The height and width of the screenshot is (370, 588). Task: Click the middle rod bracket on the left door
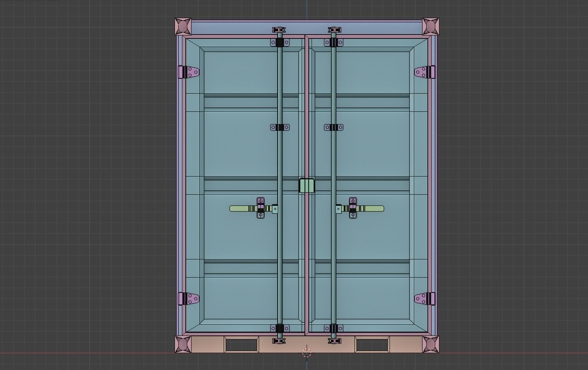coord(280,127)
